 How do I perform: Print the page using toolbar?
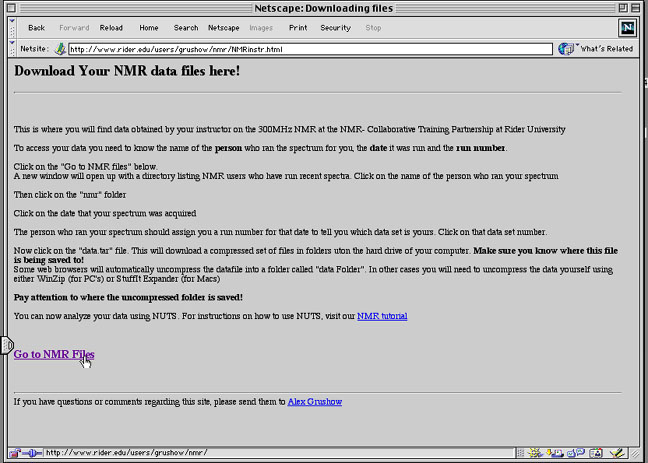click(x=298, y=28)
